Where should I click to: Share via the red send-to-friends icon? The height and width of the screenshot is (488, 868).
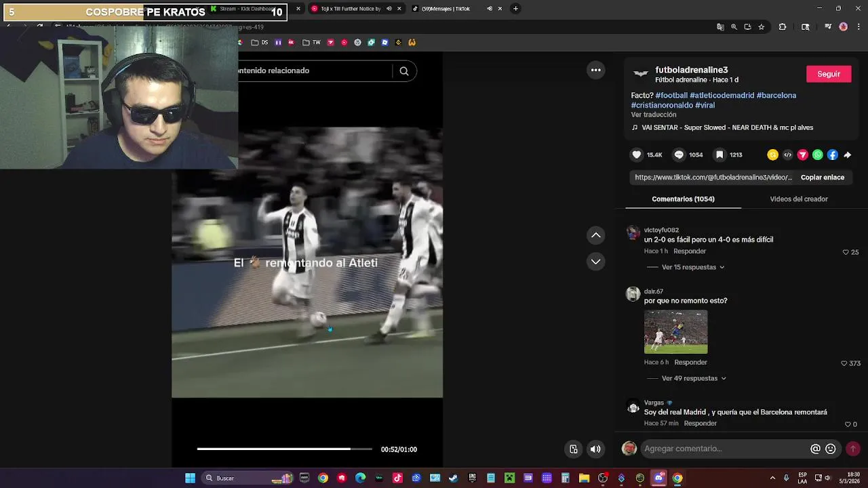point(802,155)
